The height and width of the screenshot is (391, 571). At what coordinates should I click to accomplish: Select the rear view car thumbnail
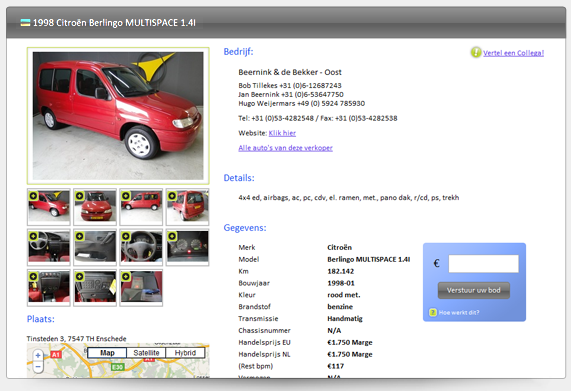click(188, 206)
